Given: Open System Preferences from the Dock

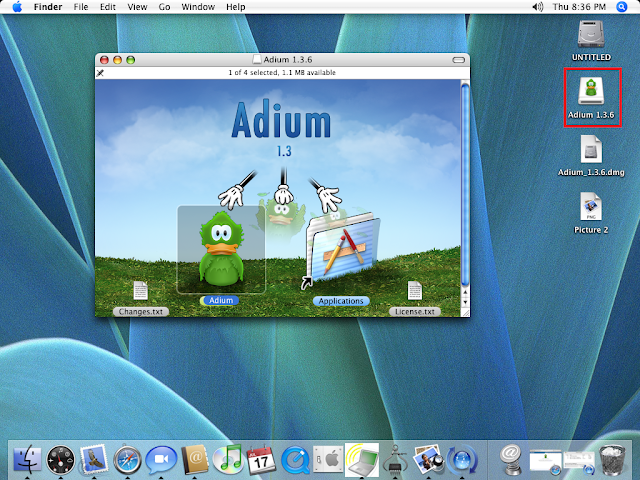Looking at the screenshot, I should (x=329, y=460).
